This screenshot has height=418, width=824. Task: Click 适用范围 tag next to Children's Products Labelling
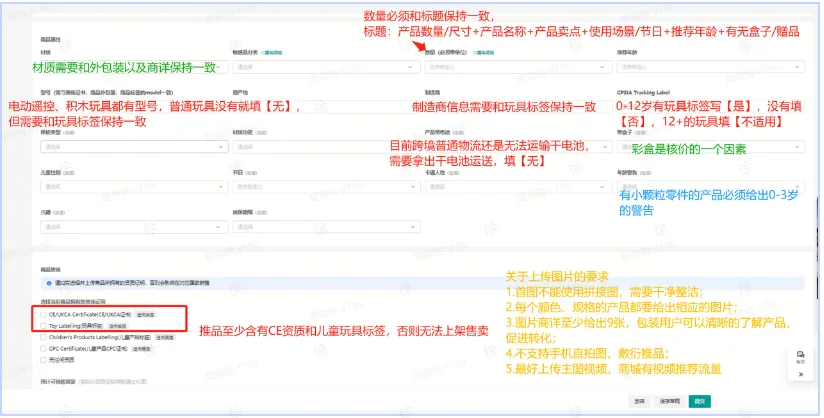coord(164,338)
